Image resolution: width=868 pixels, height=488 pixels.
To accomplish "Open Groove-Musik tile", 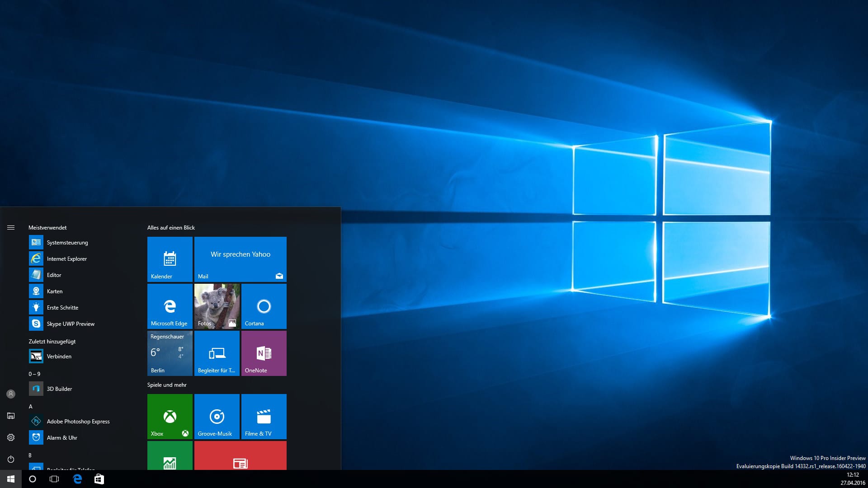I will click(217, 415).
